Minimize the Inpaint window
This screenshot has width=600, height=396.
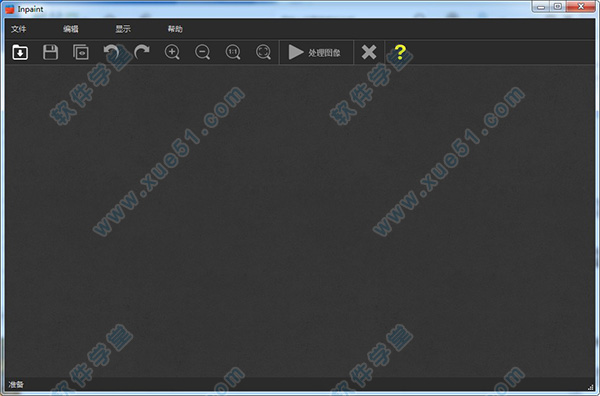(541, 7)
